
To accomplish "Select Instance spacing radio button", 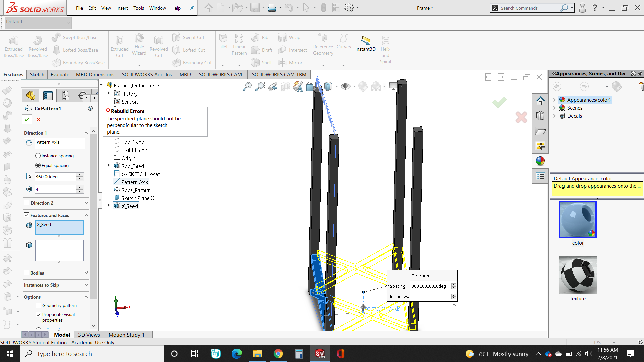I will [x=38, y=156].
